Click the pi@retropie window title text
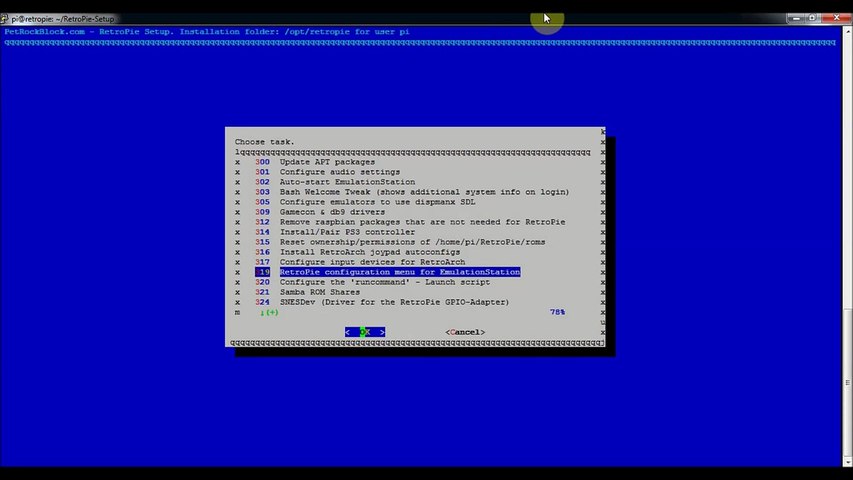The width and height of the screenshot is (853, 480). 63,19
